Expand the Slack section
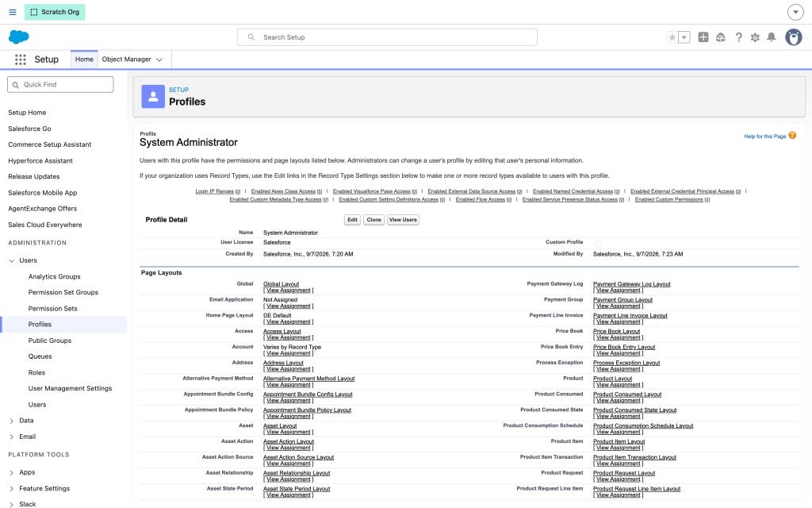This screenshot has height=508, width=812. click(11, 504)
